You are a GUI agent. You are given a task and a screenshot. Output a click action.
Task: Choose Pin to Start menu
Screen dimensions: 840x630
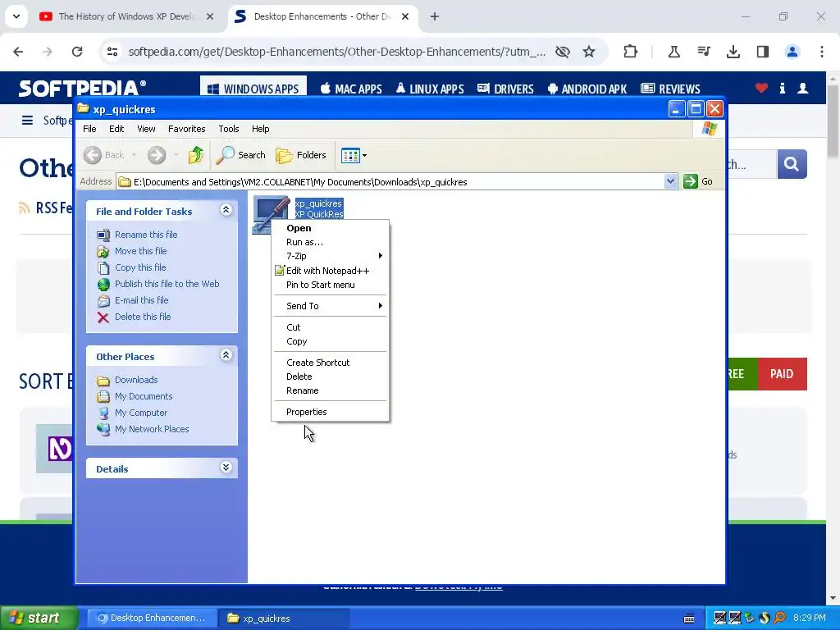(x=330, y=285)
